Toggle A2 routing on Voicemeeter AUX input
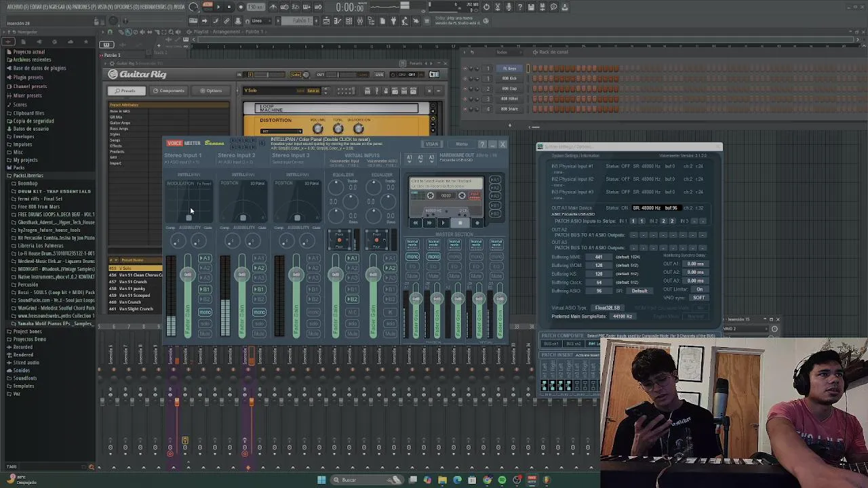This screenshot has height=488, width=868. click(391, 268)
